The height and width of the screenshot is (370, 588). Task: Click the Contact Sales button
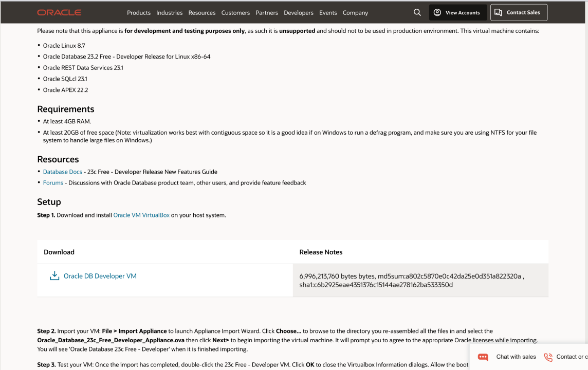click(x=519, y=12)
